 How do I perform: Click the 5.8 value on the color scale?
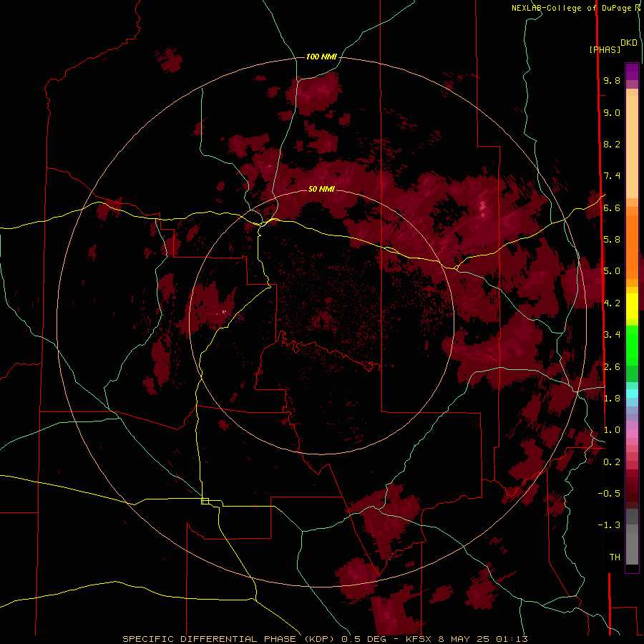[x=612, y=240]
